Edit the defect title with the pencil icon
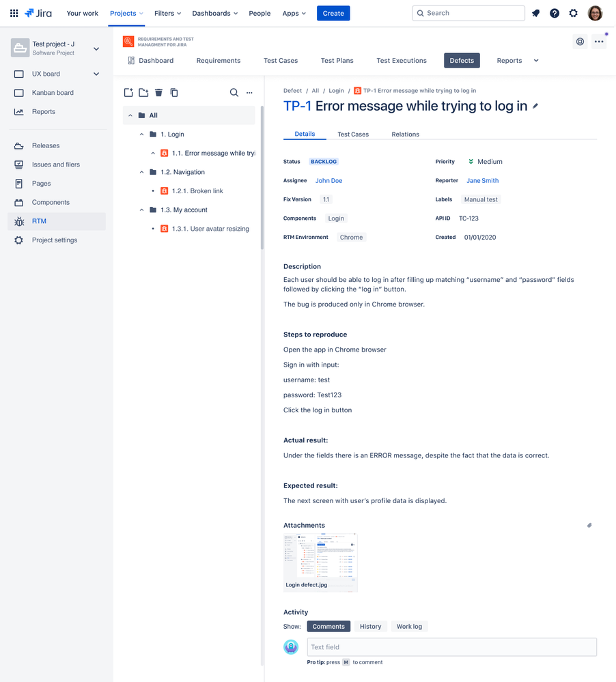The image size is (616, 682). [535, 106]
